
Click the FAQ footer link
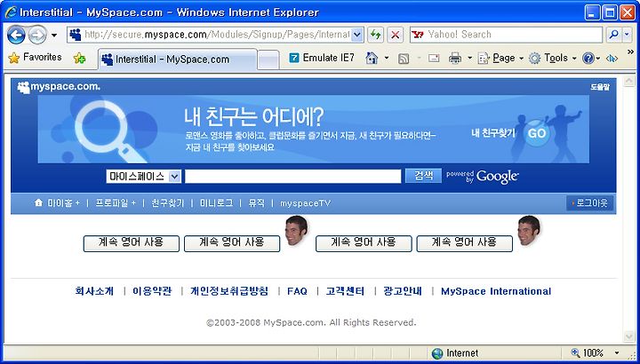pyautogui.click(x=297, y=291)
